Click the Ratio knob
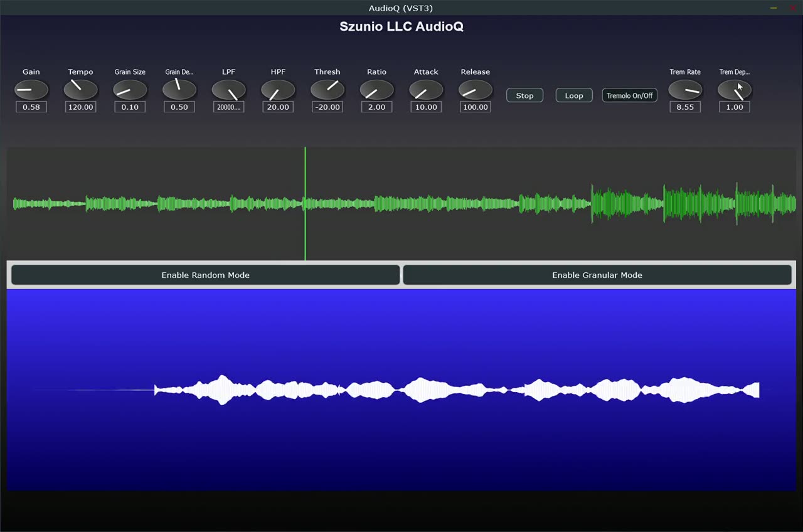This screenshot has height=532, width=803. tap(376, 90)
